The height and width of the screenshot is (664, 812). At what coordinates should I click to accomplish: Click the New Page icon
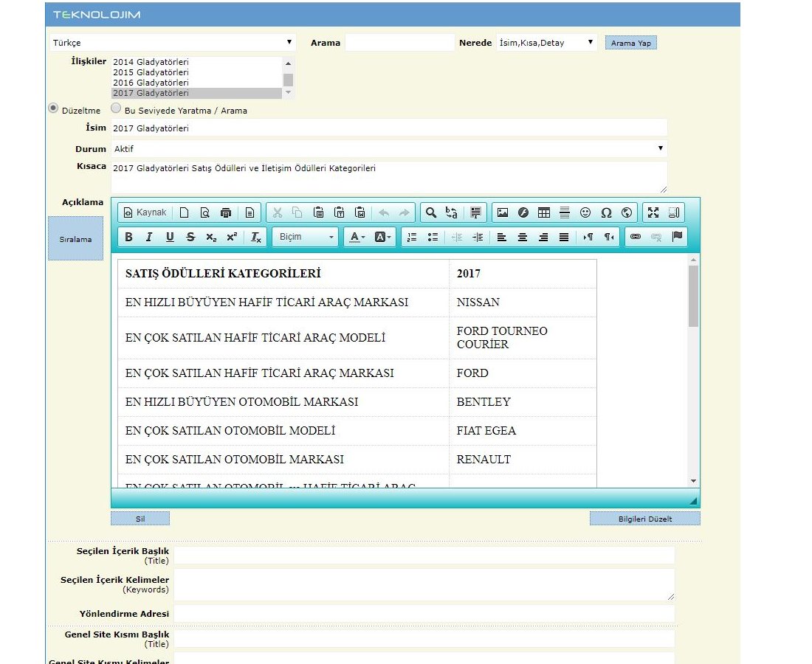click(184, 212)
